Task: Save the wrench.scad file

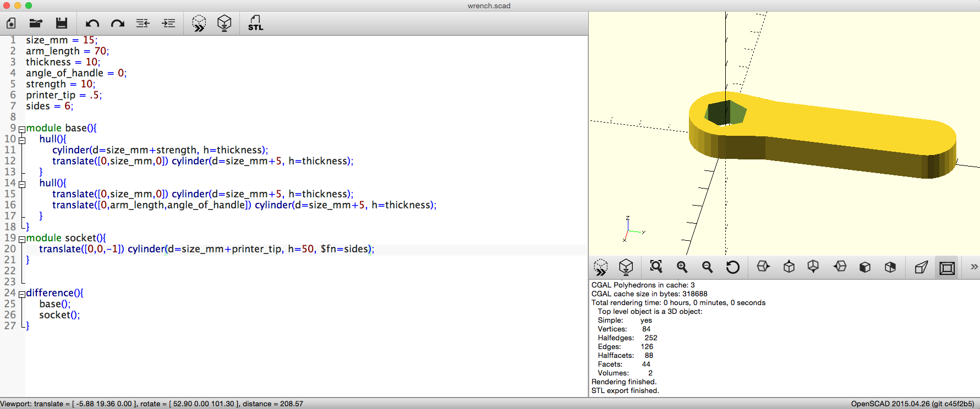Action: [x=62, y=23]
